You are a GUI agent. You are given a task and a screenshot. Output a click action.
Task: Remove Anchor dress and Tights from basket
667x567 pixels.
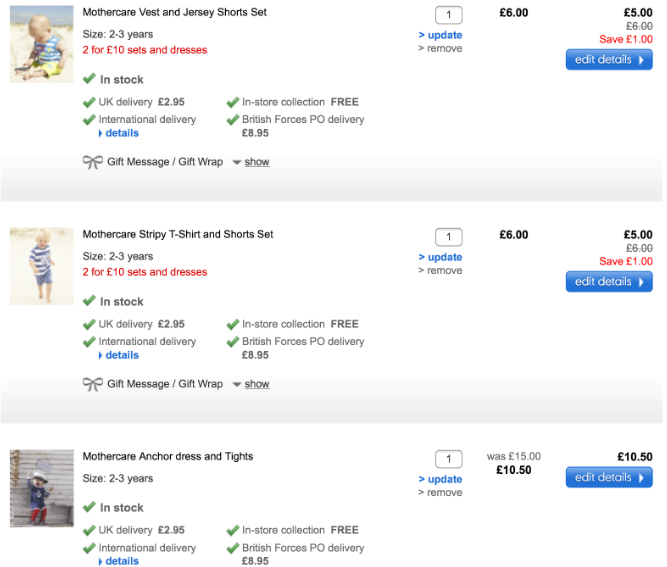(x=444, y=493)
